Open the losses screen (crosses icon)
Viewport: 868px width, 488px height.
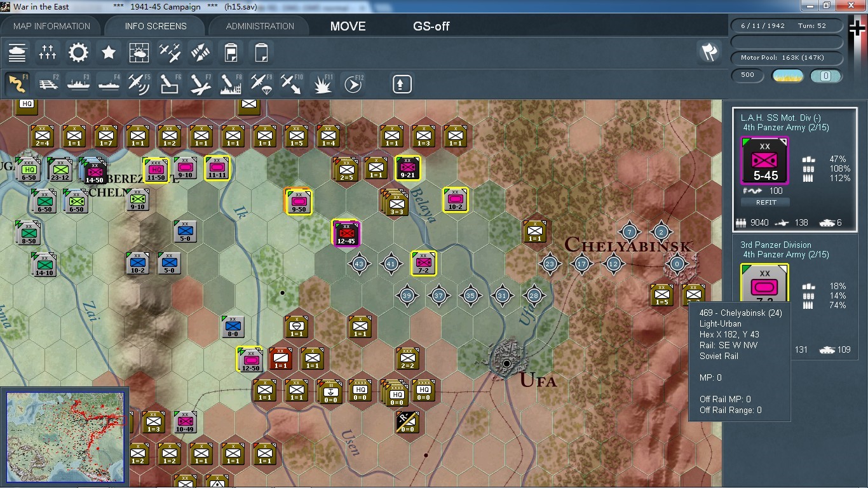tap(48, 53)
